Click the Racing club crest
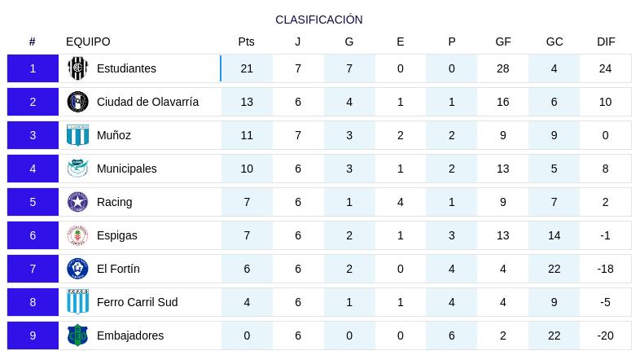The height and width of the screenshot is (364, 640). click(x=78, y=202)
